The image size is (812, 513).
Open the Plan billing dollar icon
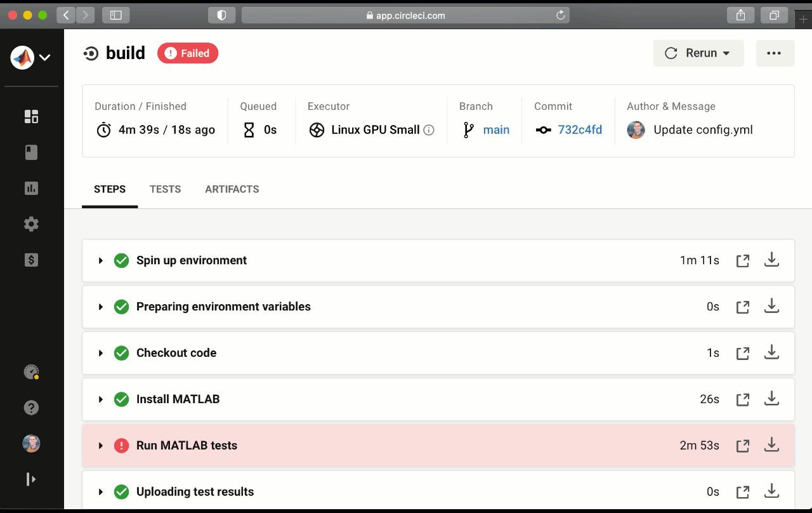tap(31, 260)
